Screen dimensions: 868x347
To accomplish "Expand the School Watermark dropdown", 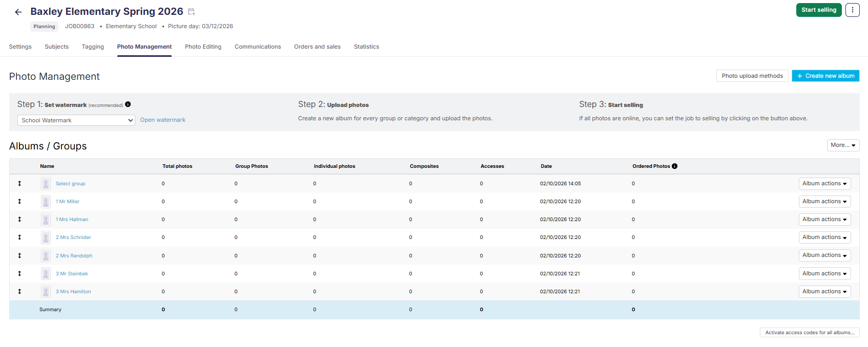I will tap(76, 120).
